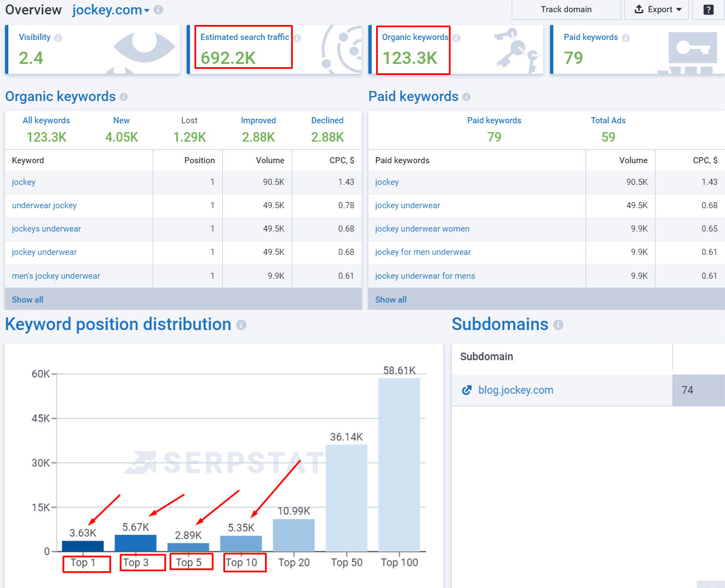This screenshot has height=588, width=725.
Task: Open the Export dropdown menu
Action: click(x=657, y=9)
